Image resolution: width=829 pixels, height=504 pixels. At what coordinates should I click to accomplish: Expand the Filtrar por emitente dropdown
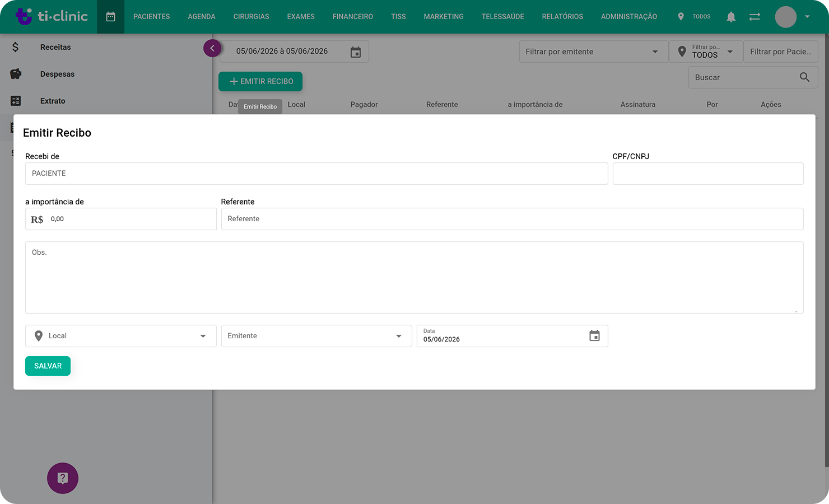594,52
